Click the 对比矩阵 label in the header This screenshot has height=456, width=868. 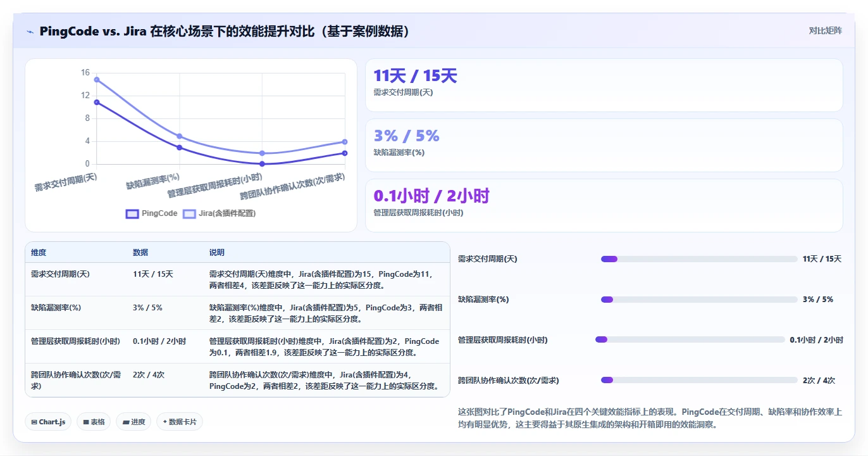(x=826, y=30)
